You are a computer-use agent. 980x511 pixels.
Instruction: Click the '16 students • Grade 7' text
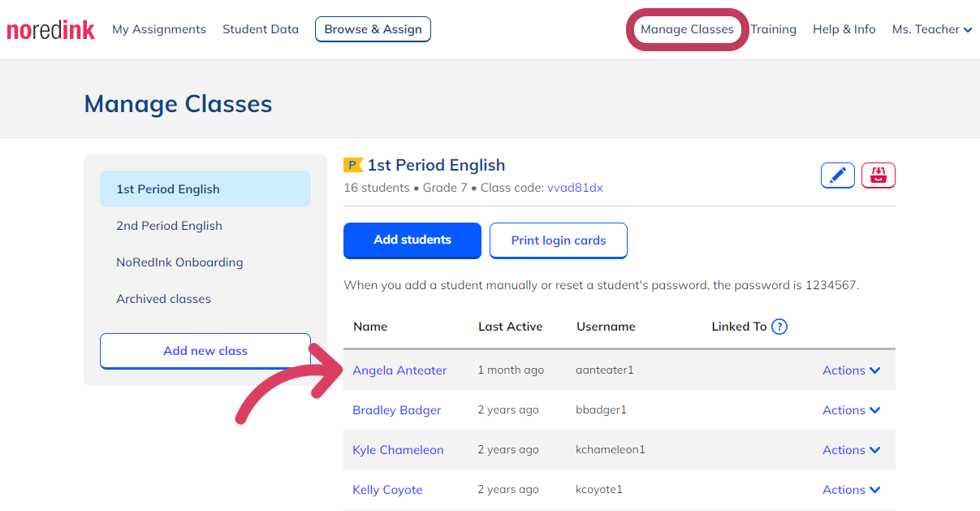[x=404, y=188]
